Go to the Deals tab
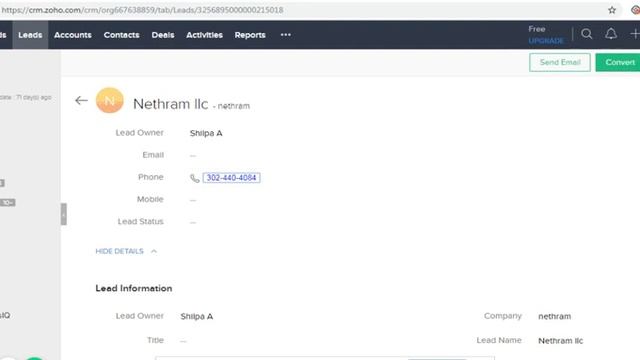The width and height of the screenshot is (640, 360). click(x=163, y=35)
